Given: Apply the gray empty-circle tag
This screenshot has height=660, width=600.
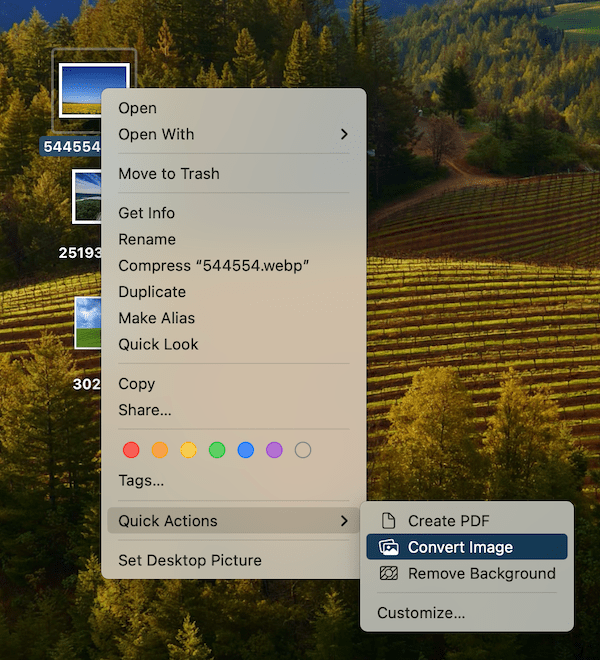Looking at the screenshot, I should pyautogui.click(x=303, y=450).
